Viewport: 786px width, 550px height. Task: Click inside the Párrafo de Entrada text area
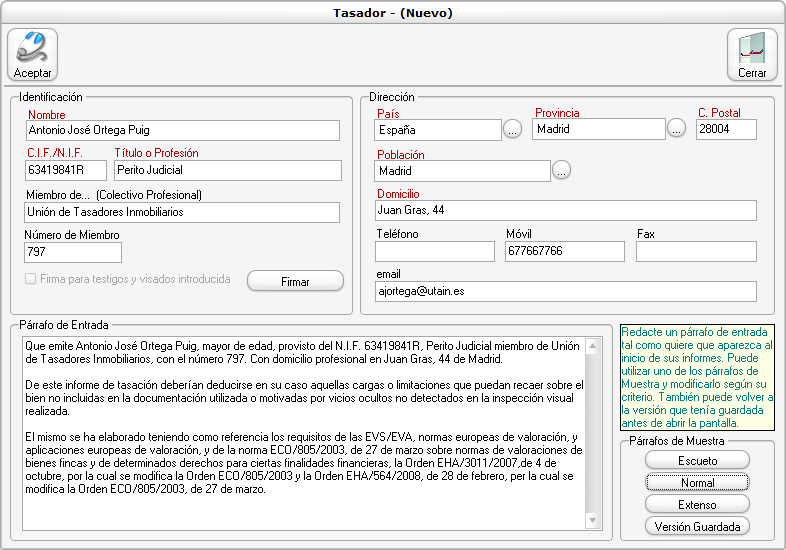tap(300, 430)
